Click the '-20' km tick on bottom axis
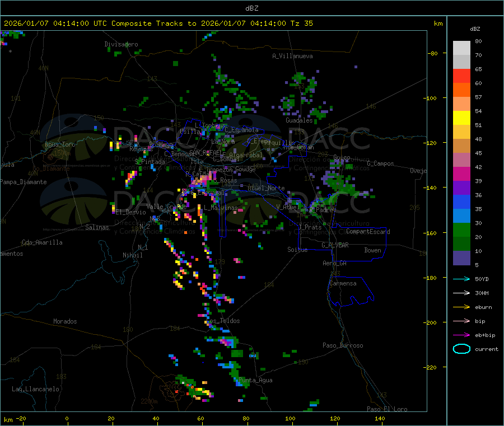Screen dimensions: 504x426 coord(21,419)
